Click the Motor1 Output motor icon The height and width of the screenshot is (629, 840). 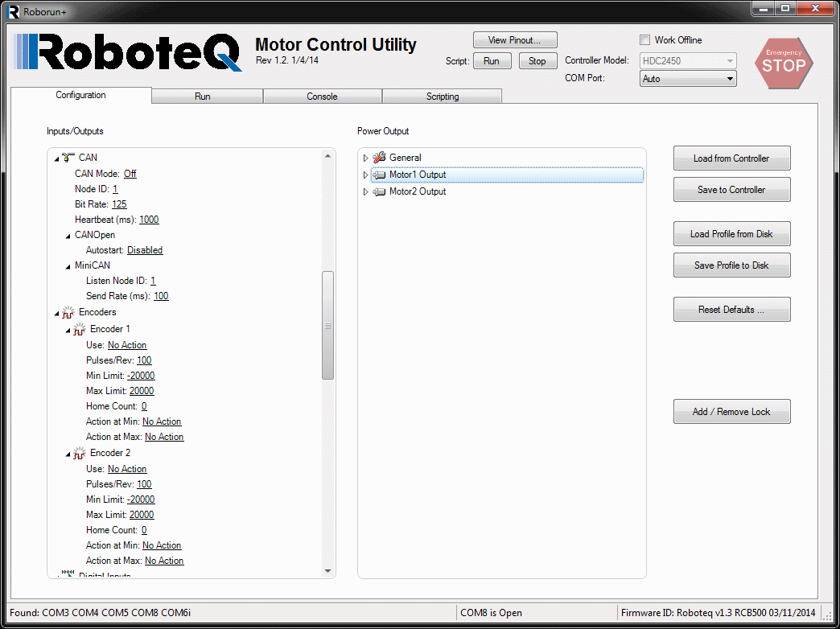[379, 175]
